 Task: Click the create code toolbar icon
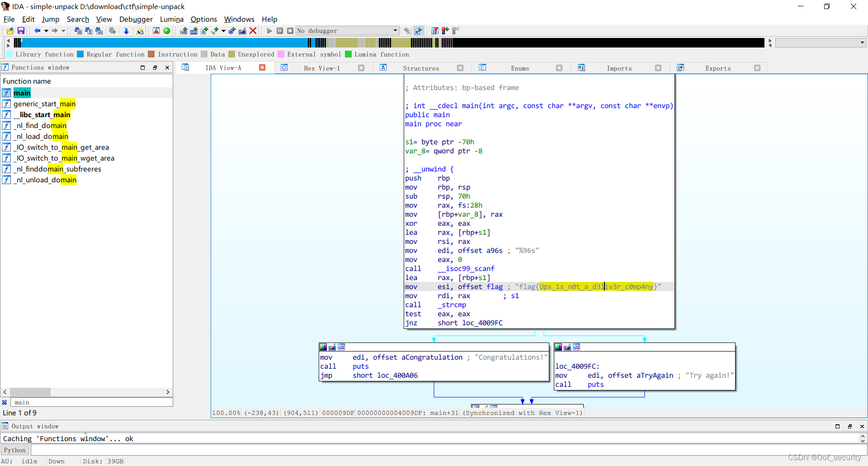(184, 30)
